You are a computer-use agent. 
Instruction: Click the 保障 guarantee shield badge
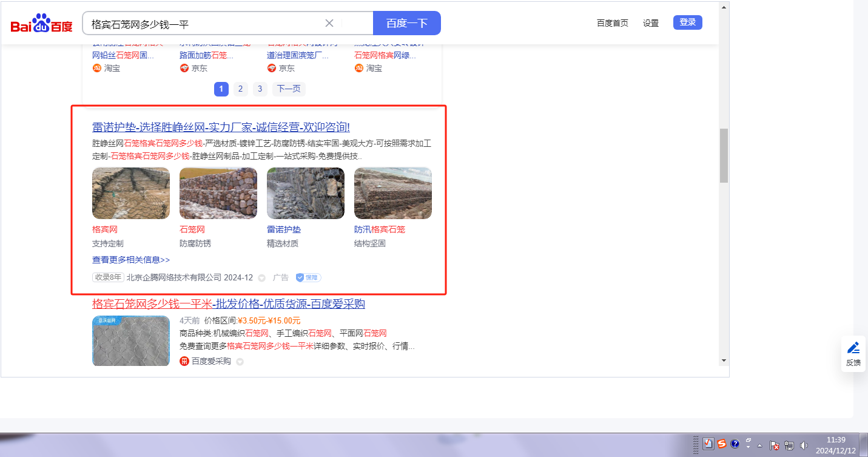click(309, 277)
